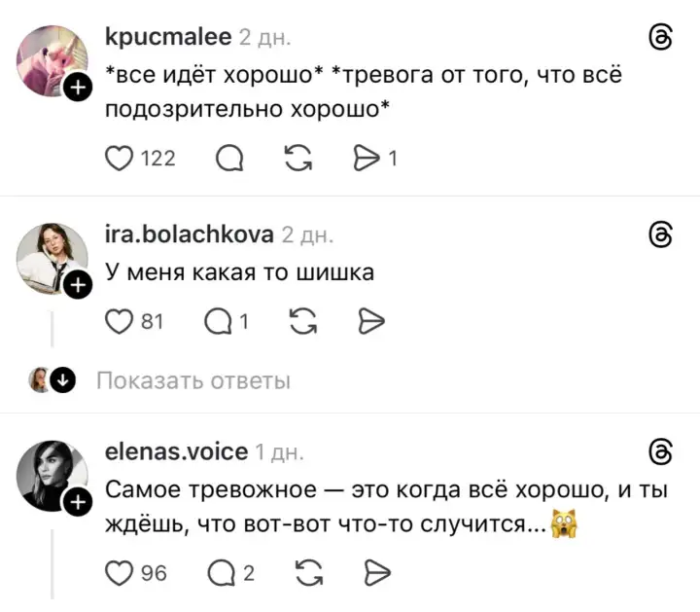Open elenas.voice's profile via username

pos(175,451)
